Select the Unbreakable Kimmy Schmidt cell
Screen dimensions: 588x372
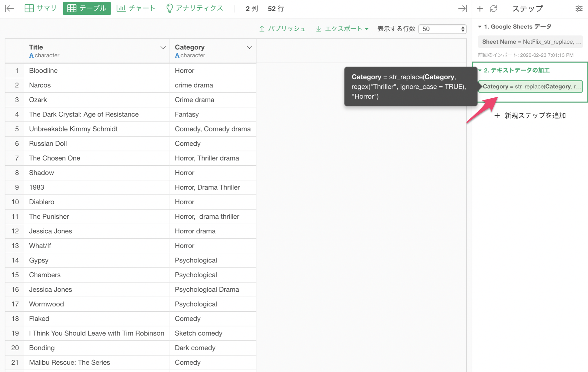[x=97, y=129]
